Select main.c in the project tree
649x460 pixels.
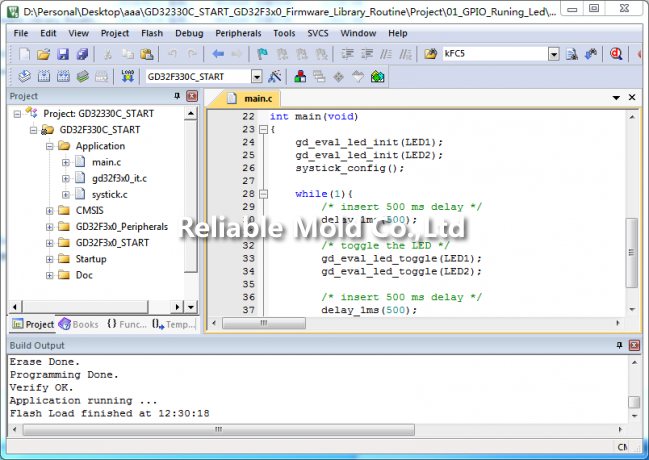[x=105, y=162]
